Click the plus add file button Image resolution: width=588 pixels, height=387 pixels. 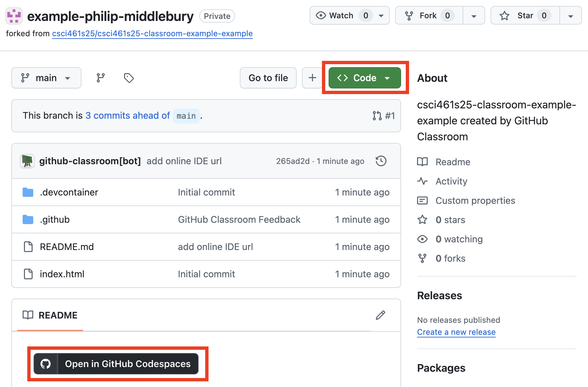pos(312,78)
